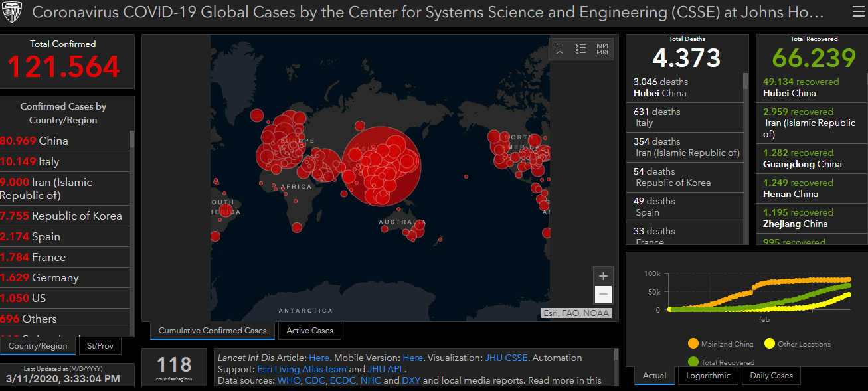Click the Total Confirmed number 121.564
Screen dimensions: 868x391
pyautogui.click(x=64, y=67)
